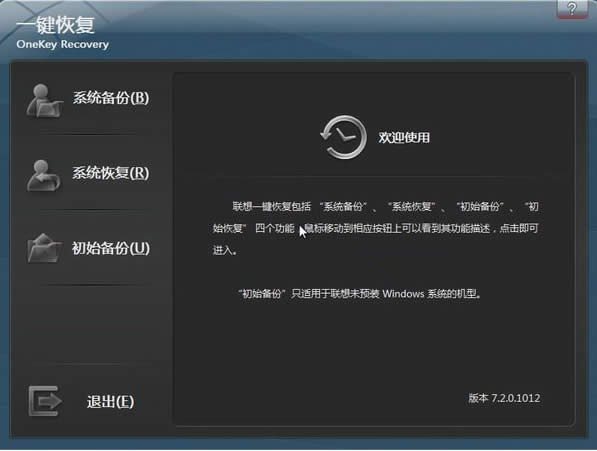Click the 欢迎使用 welcome heading
This screenshot has width=597, height=451.
point(404,137)
